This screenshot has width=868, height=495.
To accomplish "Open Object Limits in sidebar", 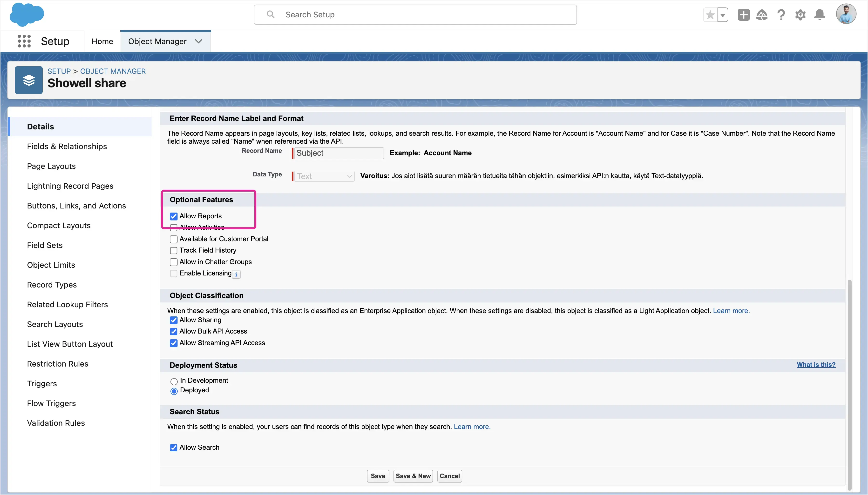I will click(51, 265).
